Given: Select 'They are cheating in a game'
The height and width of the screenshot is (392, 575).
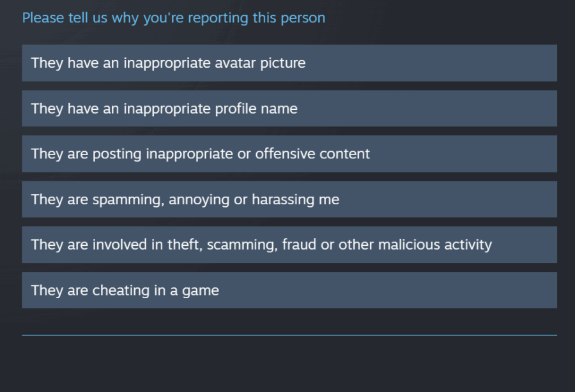Looking at the screenshot, I should coord(289,290).
